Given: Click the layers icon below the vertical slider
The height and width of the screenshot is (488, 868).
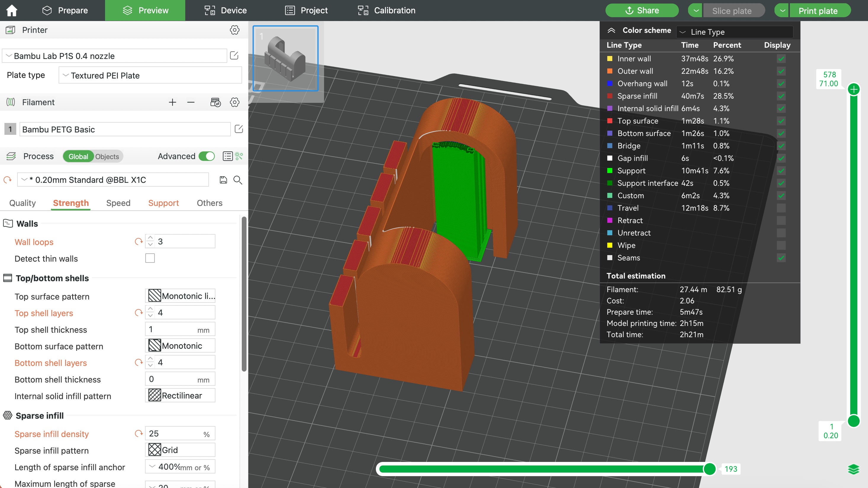Looking at the screenshot, I should (x=853, y=469).
